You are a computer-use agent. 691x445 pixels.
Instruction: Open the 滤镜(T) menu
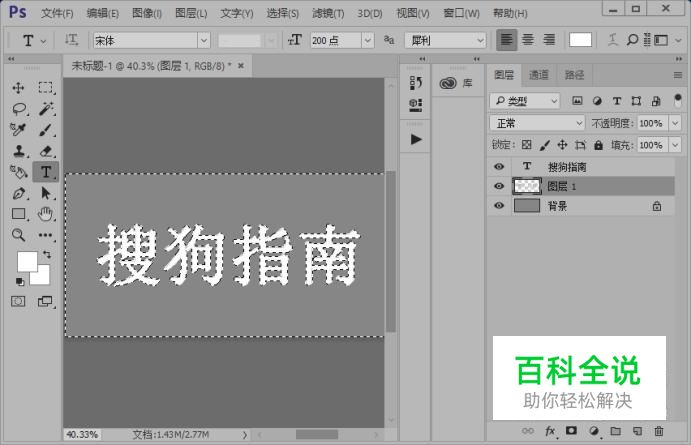tap(328, 13)
